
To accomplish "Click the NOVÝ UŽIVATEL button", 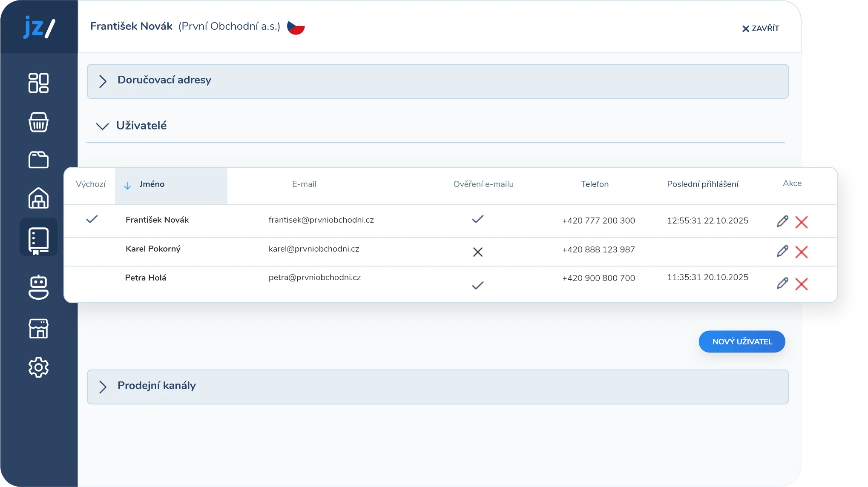I will pyautogui.click(x=742, y=341).
